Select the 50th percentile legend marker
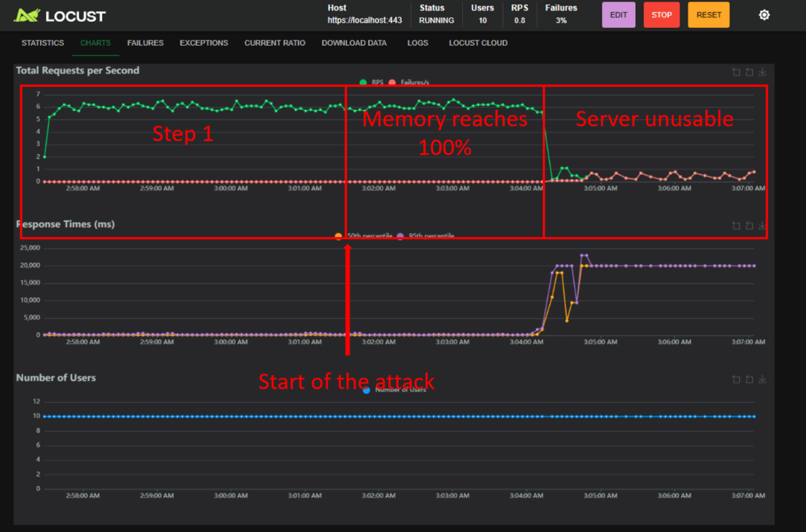Screen dimensions: 806x532 click(x=337, y=236)
